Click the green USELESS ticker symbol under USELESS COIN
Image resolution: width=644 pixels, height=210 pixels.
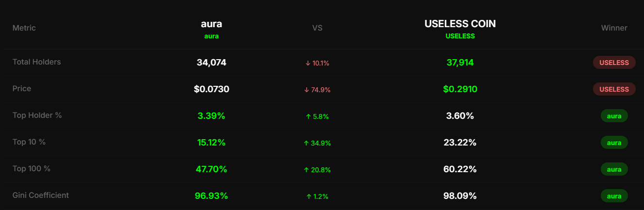point(460,36)
